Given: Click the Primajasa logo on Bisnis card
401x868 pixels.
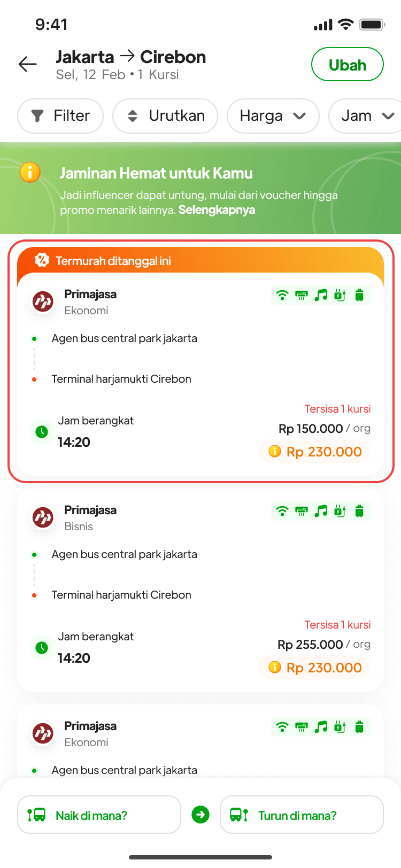Looking at the screenshot, I should click(x=43, y=517).
